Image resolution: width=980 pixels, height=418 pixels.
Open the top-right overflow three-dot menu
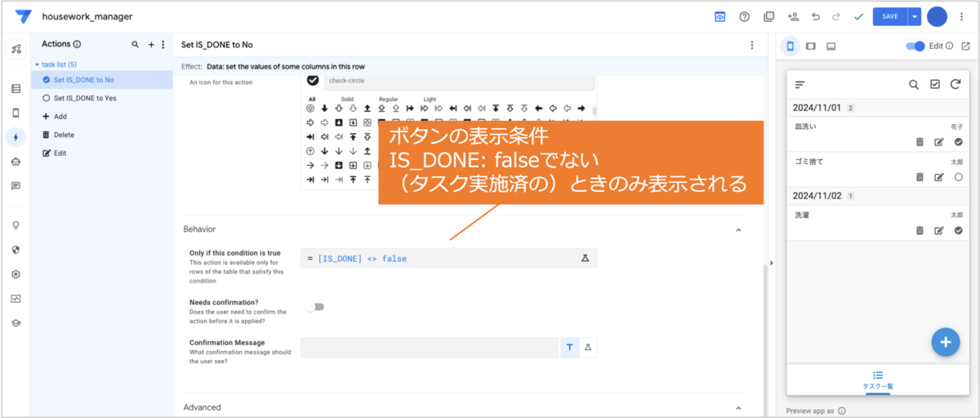pyautogui.click(x=960, y=16)
